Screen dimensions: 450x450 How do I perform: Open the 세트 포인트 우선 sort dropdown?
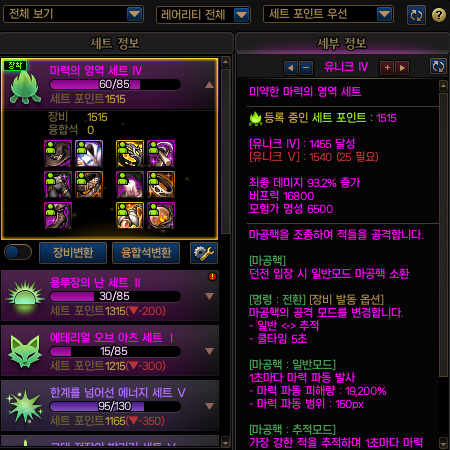(328, 14)
